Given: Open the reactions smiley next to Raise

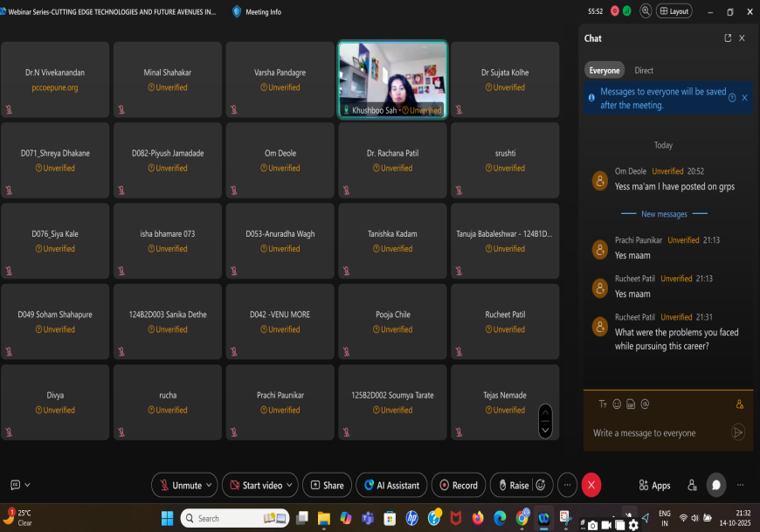Looking at the screenshot, I should click(542, 485).
